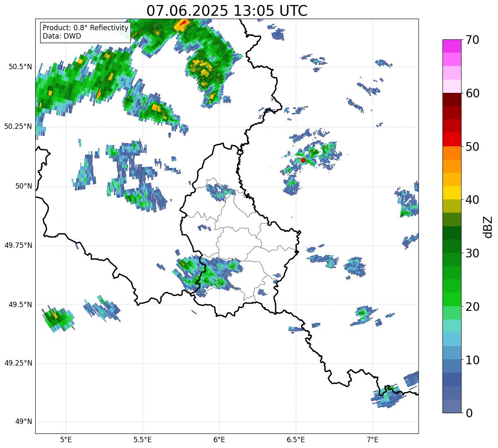Click the 20 tick on colorbar

pos(472,307)
